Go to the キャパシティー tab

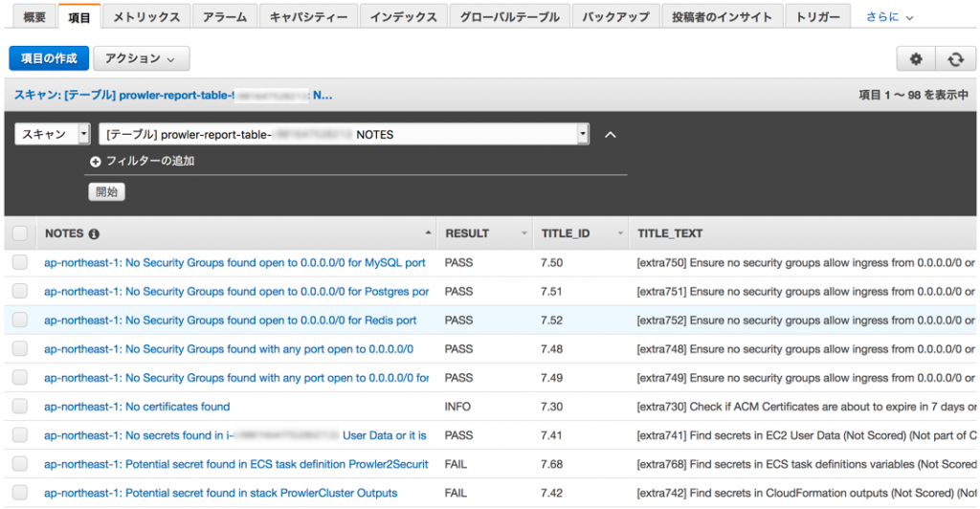tap(309, 17)
